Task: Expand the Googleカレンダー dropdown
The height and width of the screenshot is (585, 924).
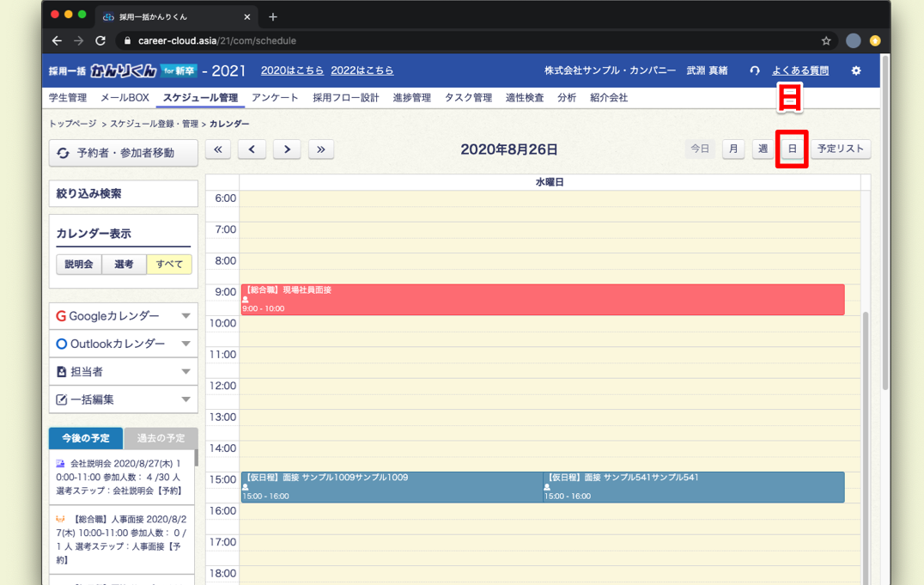Action: click(124, 316)
